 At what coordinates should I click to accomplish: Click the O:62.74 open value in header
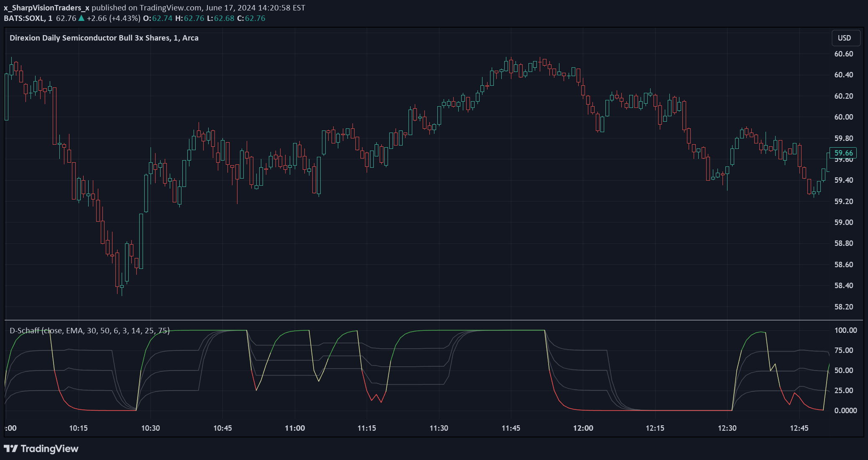point(158,18)
